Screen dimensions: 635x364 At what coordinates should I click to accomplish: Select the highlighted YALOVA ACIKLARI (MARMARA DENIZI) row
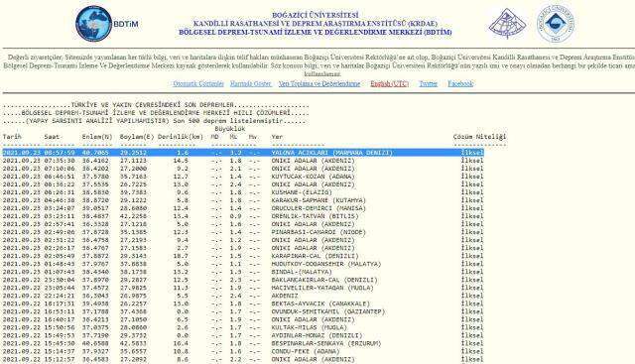(243, 153)
